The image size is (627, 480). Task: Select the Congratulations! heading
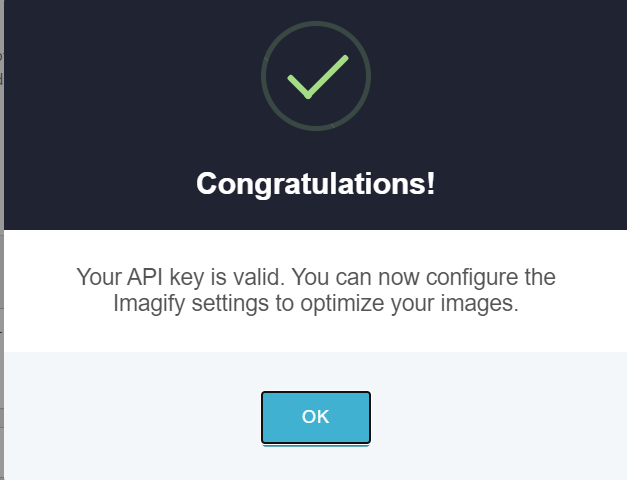click(x=315, y=184)
